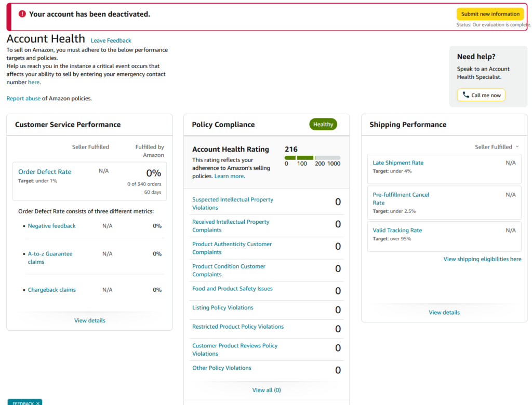
Task: Open Restricted Product Policy Violations
Action: [x=238, y=327]
